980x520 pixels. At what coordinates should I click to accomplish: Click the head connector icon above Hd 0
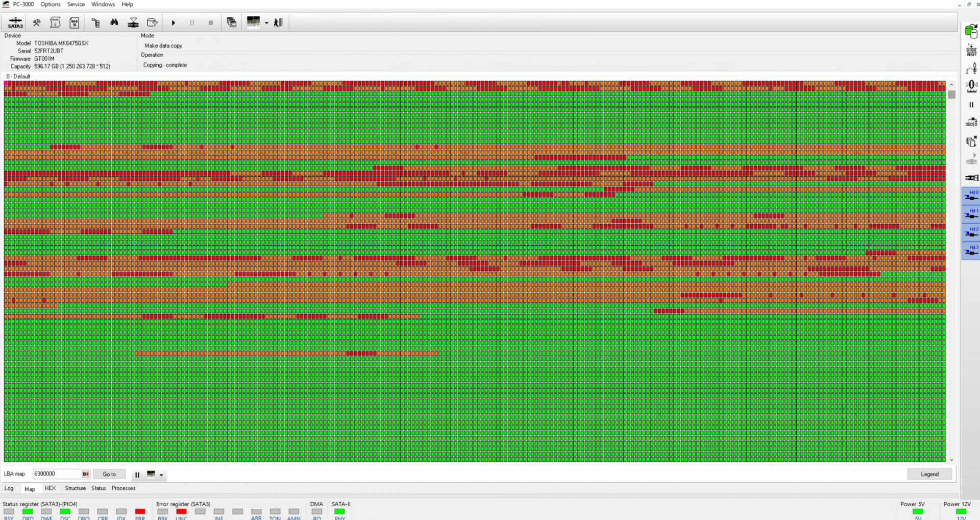(971, 178)
